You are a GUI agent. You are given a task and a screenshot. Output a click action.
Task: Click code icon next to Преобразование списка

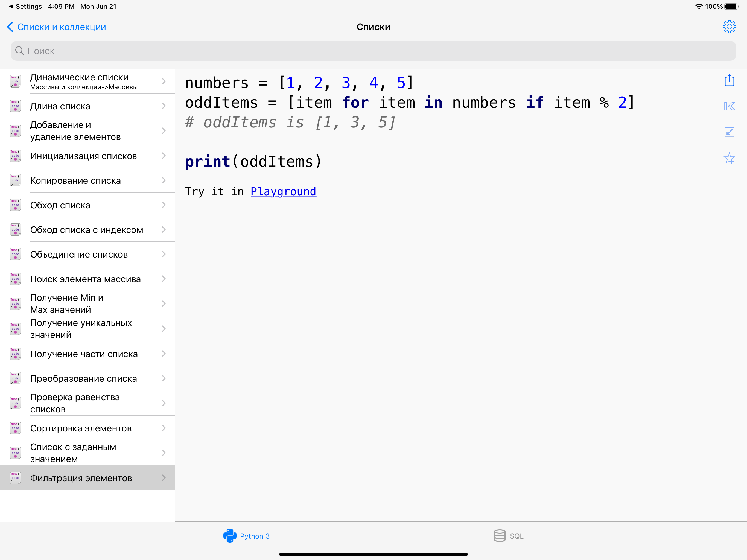(16, 378)
